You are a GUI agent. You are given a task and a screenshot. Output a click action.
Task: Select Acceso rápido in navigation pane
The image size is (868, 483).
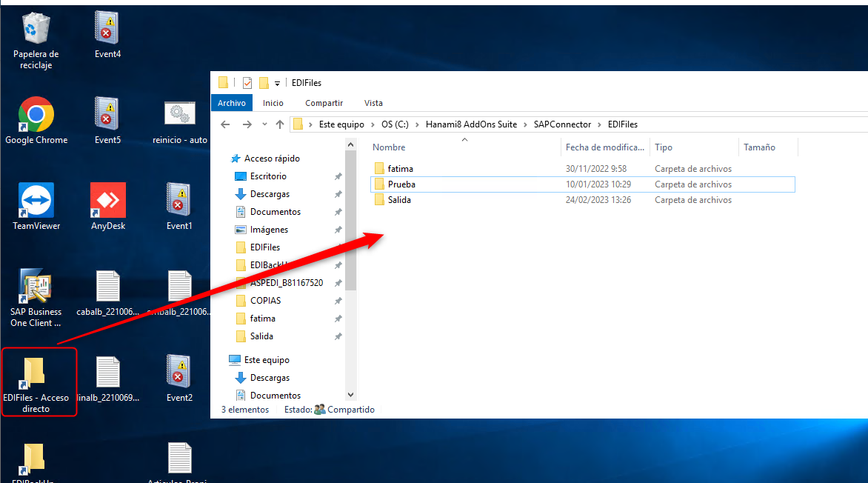[x=272, y=159]
